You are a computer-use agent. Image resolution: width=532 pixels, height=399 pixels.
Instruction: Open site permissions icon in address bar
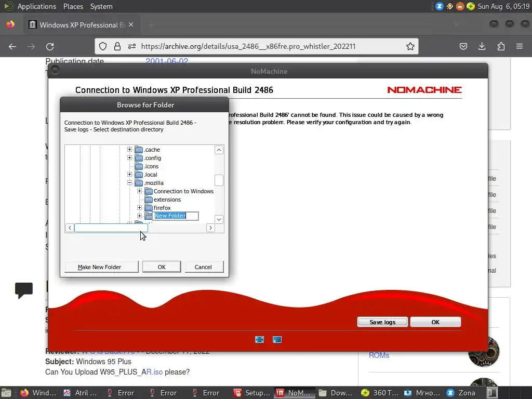132,46
